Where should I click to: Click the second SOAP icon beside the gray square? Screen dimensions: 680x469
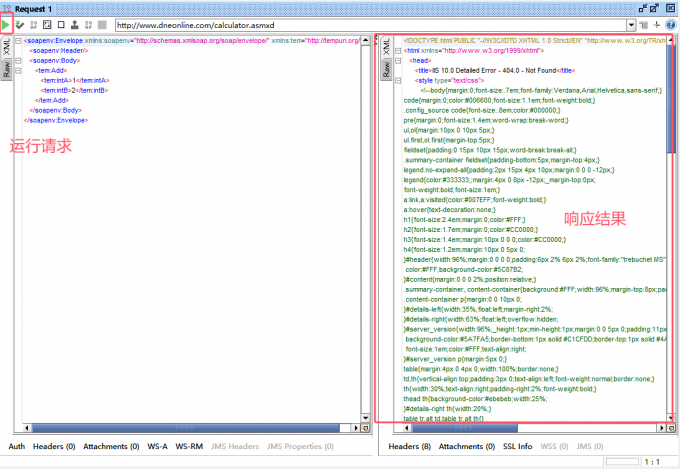[x=88, y=25]
